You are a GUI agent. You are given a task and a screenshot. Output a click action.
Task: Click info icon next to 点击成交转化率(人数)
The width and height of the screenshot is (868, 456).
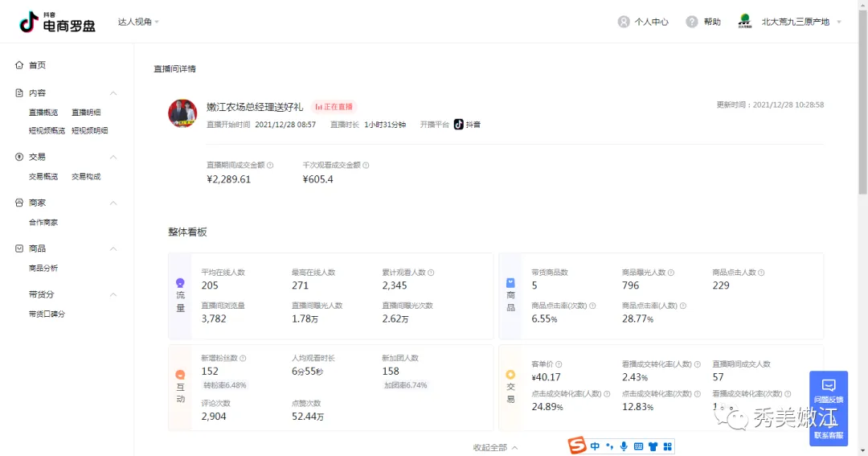607,394
